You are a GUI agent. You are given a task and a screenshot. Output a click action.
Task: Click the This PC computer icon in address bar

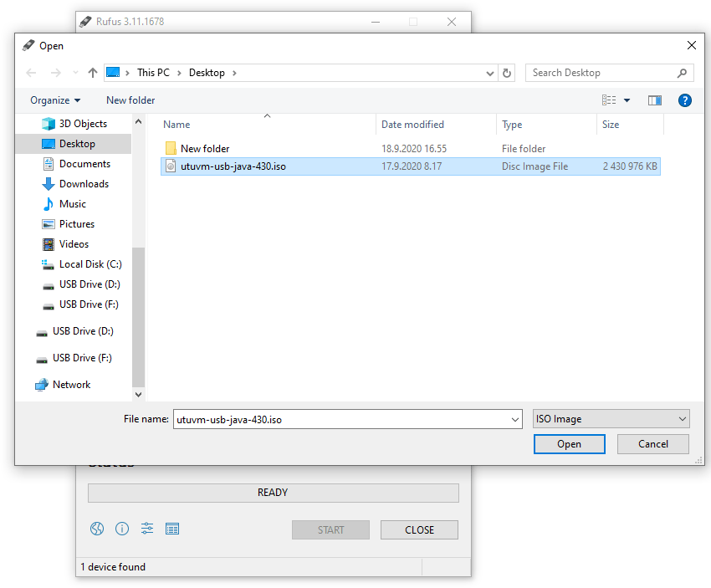point(113,73)
